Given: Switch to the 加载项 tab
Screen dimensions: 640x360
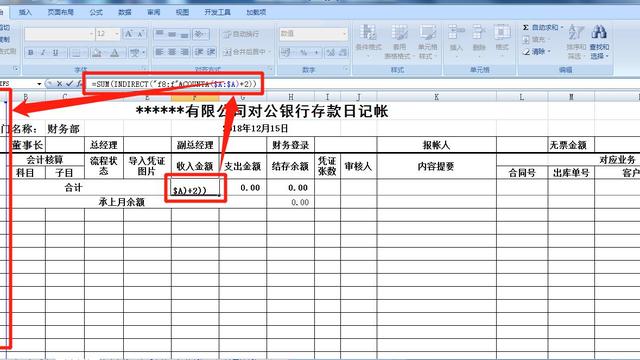Looking at the screenshot, I should tap(256, 12).
